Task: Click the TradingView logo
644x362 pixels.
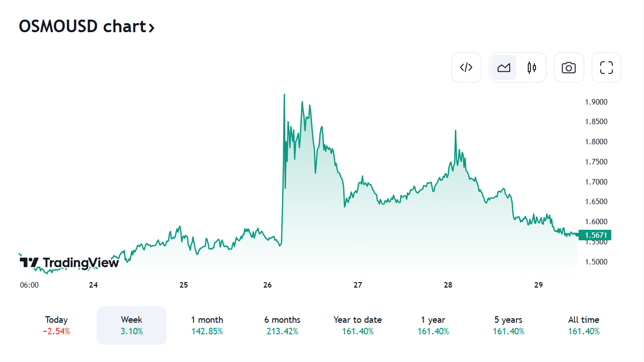Action: tap(69, 262)
